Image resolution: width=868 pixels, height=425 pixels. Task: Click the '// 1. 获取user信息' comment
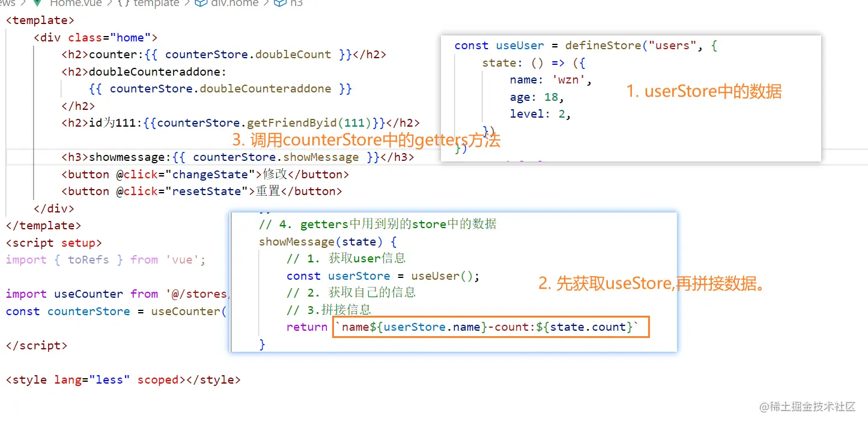(x=346, y=259)
